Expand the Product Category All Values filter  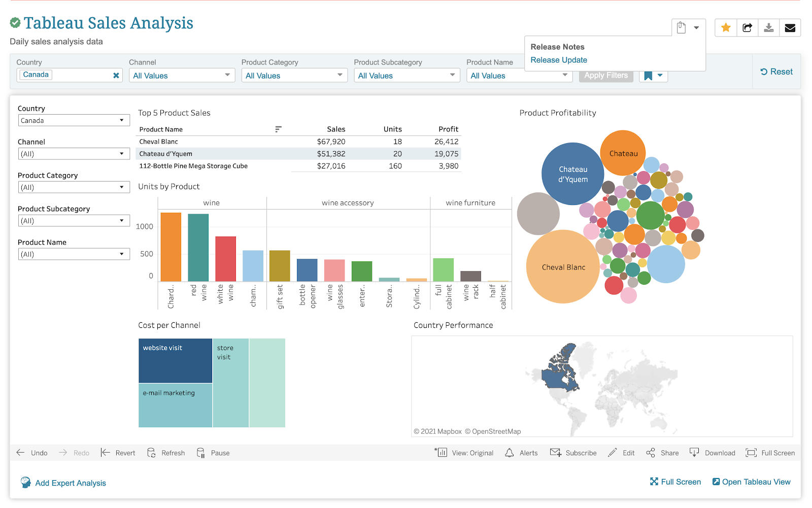(x=294, y=75)
